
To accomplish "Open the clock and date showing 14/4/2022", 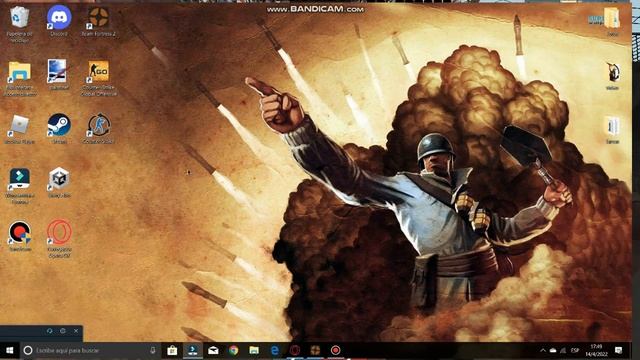I will tap(596, 350).
